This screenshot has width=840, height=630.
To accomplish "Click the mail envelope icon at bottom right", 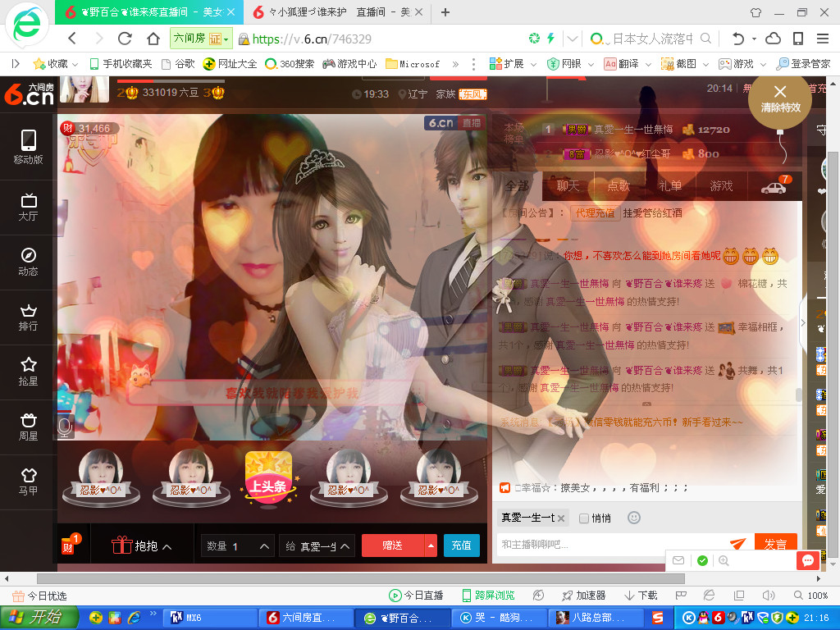I will (x=678, y=560).
